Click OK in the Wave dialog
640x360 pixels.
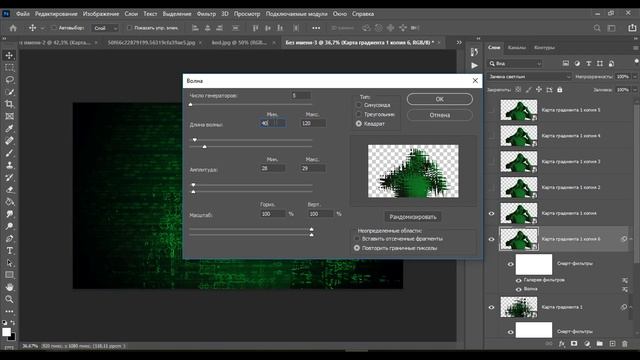pos(440,99)
